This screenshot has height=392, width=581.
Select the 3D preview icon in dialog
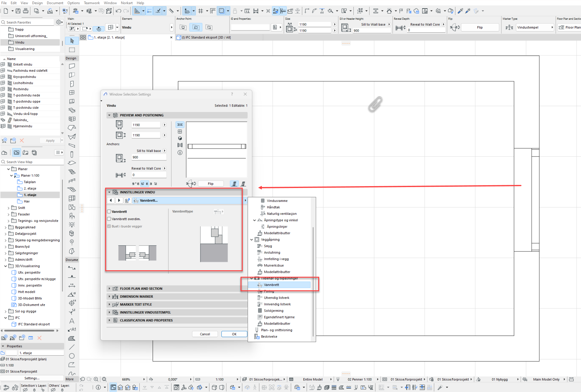click(180, 138)
